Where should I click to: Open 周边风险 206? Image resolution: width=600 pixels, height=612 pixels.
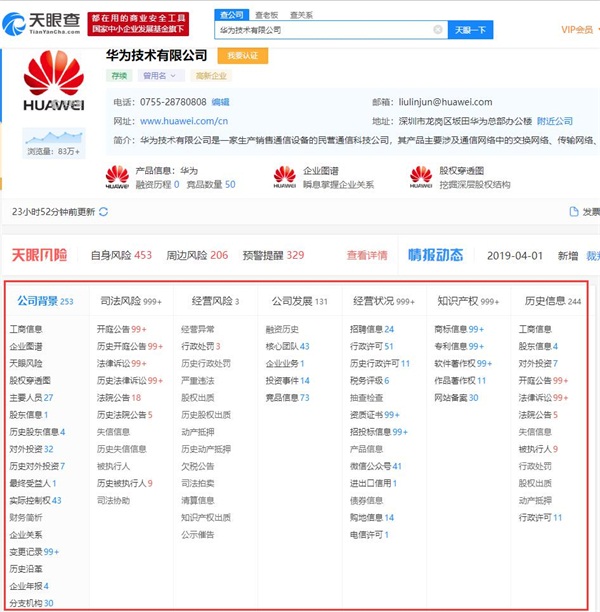[197, 255]
